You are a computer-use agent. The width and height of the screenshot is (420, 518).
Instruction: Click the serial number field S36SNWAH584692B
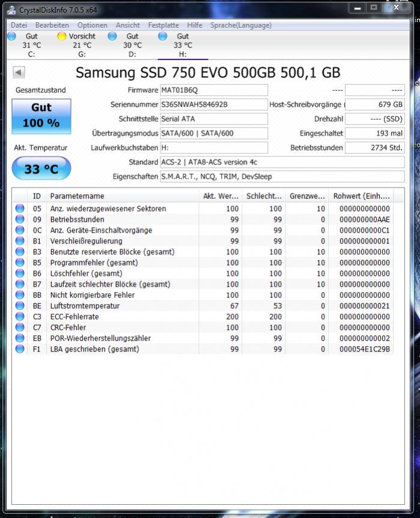[214, 105]
